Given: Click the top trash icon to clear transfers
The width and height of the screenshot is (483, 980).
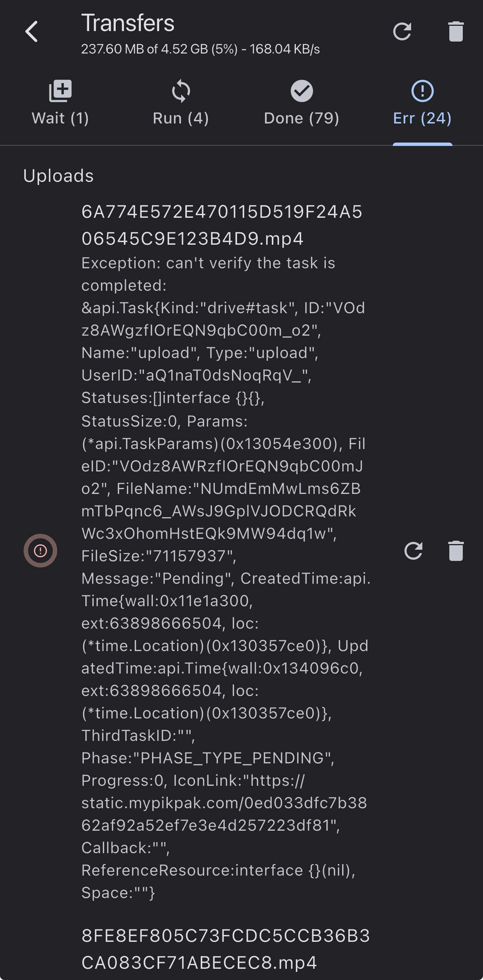Looking at the screenshot, I should click(x=456, y=31).
